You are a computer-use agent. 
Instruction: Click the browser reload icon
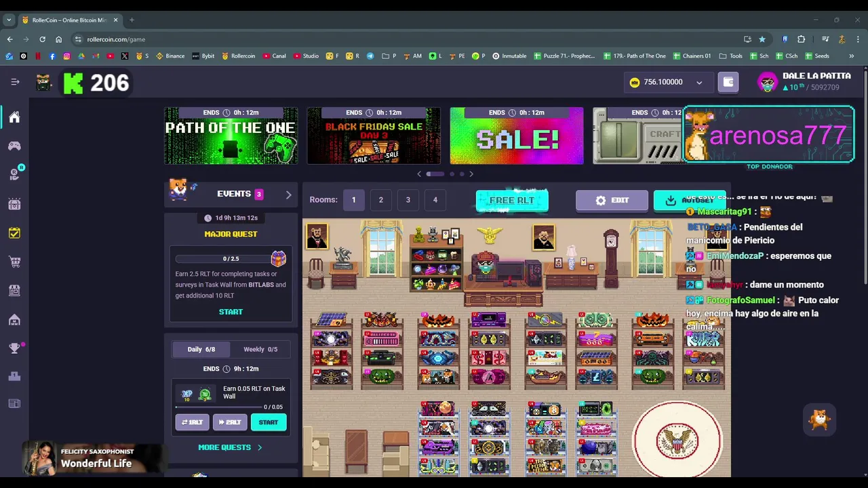pos(42,39)
